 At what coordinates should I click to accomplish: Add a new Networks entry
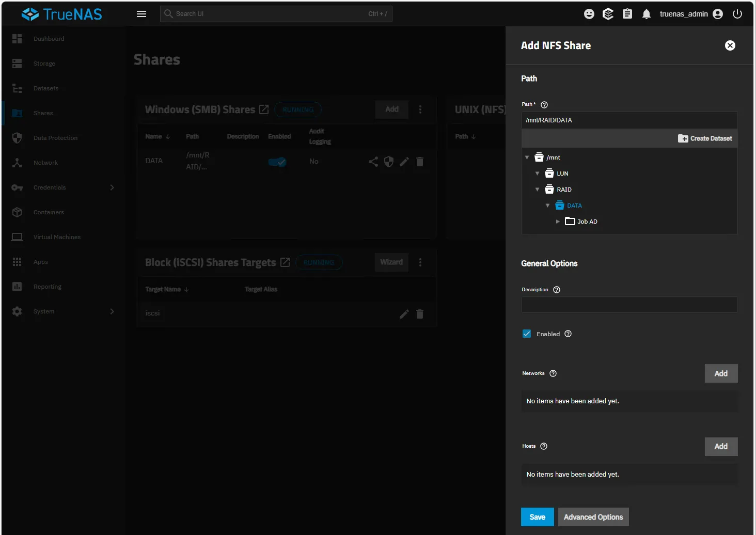click(x=720, y=373)
